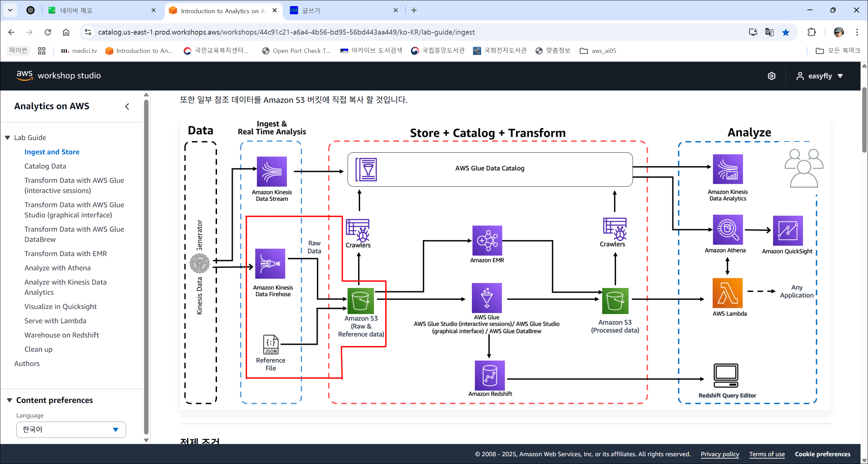This screenshot has width=868, height=464.
Task: Click the browser extensions puzzle icon
Action: coord(812,32)
